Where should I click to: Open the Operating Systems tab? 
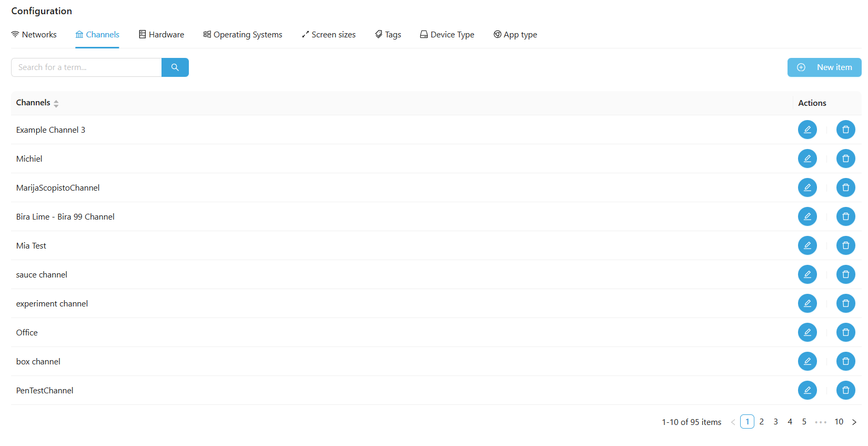coord(243,35)
